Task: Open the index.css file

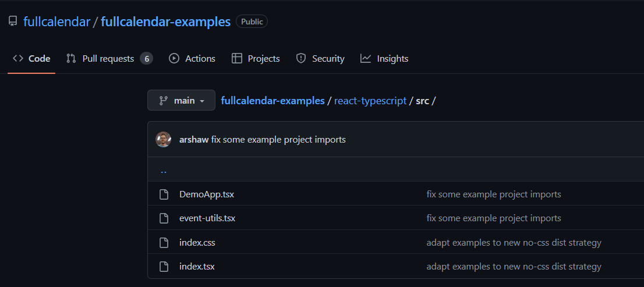Action: (x=197, y=243)
